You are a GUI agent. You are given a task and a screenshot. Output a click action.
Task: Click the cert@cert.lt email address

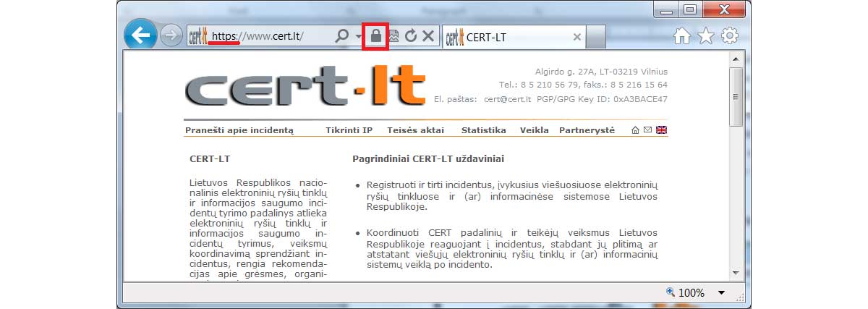click(508, 99)
